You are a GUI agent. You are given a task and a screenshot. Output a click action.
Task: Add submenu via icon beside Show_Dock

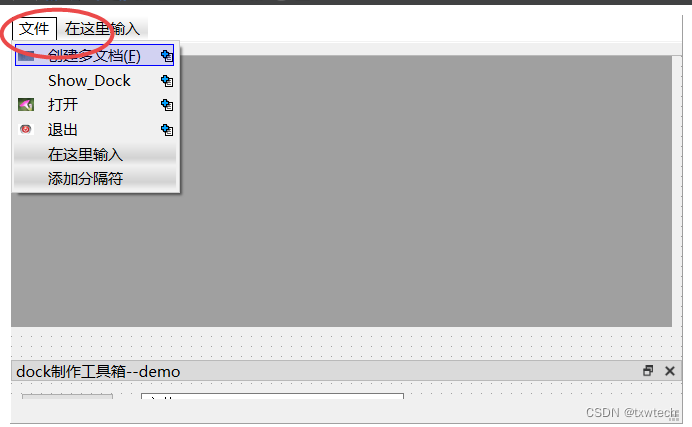click(167, 81)
